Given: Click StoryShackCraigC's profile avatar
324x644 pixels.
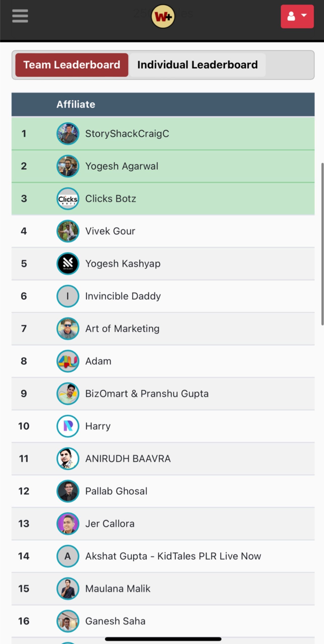Looking at the screenshot, I should (x=68, y=134).
